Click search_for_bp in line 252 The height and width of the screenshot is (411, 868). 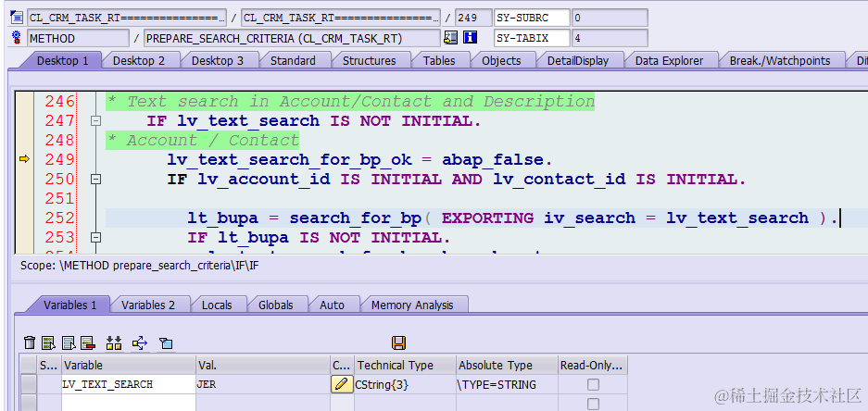tap(356, 218)
